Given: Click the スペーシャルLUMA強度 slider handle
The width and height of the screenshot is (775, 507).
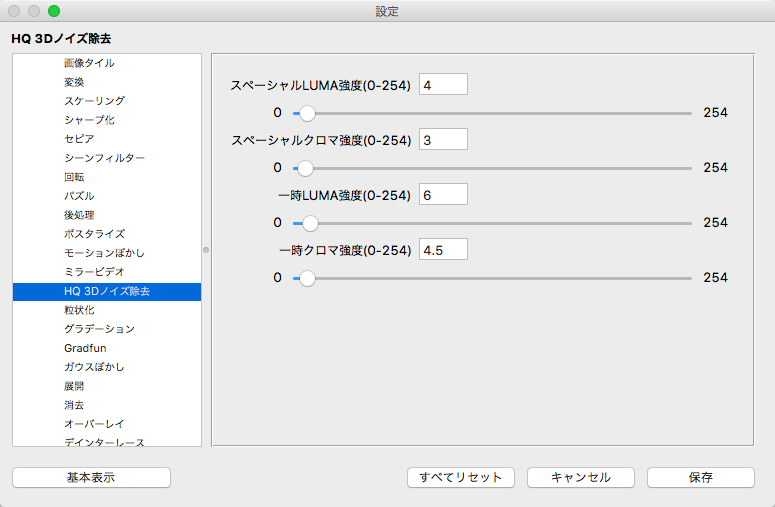Looking at the screenshot, I should click(307, 113).
